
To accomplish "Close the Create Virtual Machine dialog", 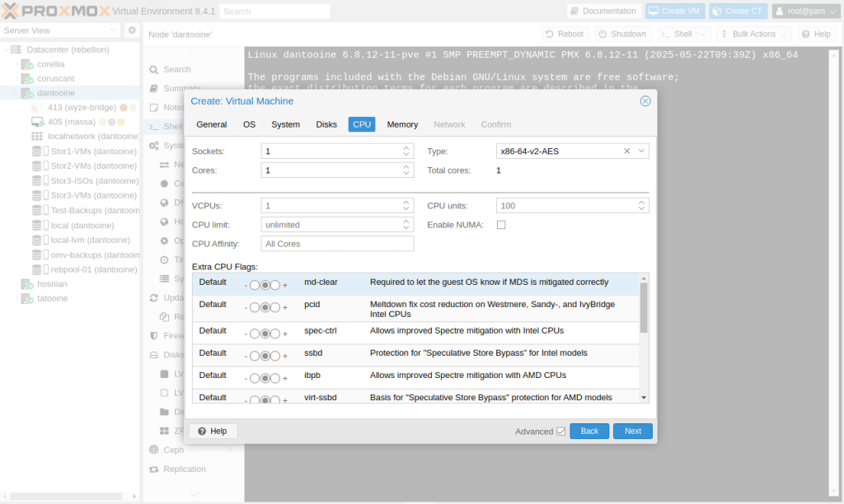I will click(x=645, y=101).
